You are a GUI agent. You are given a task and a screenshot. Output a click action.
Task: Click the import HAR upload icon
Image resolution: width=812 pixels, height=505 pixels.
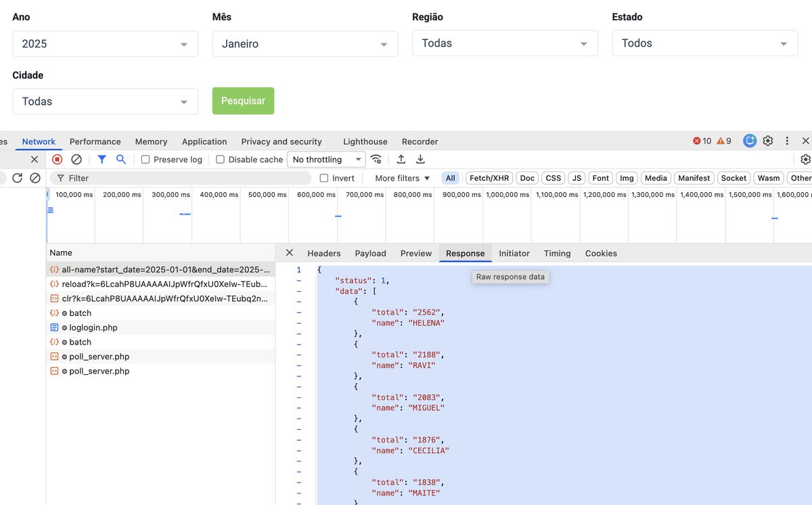click(x=401, y=159)
